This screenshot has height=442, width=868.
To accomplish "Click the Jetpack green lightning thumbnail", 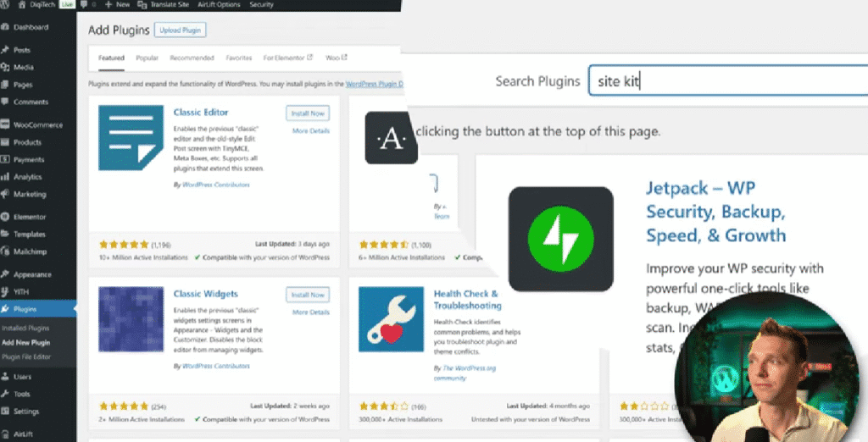I will click(561, 239).
